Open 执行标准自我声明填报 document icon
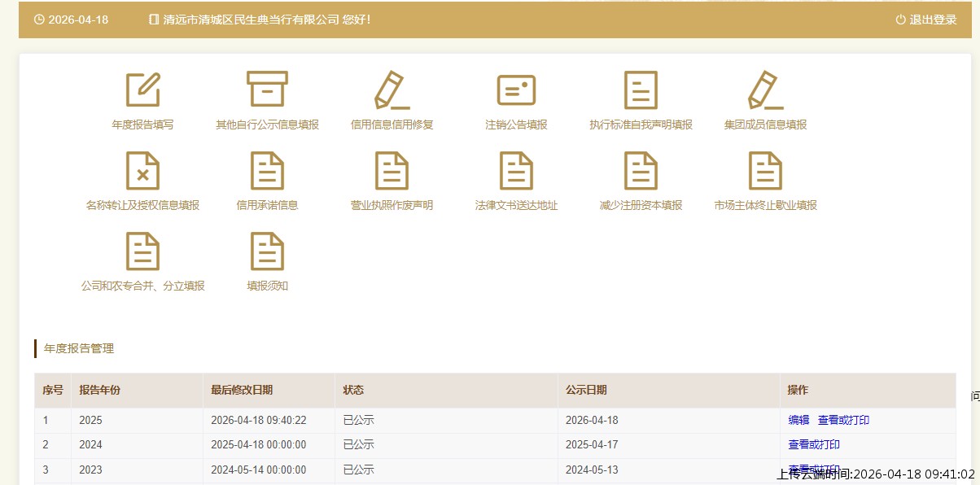The image size is (980, 485). (x=641, y=90)
